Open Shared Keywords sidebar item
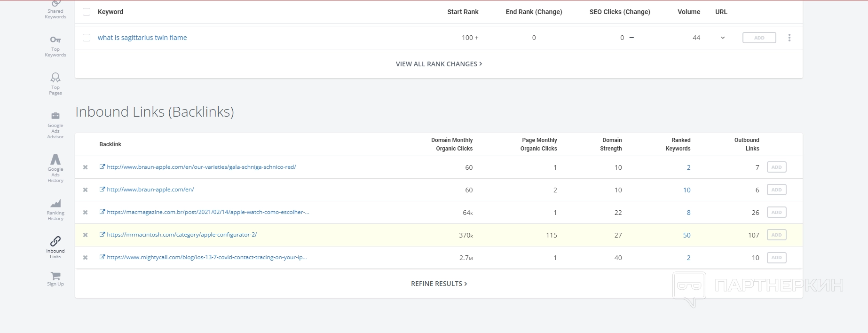Screen dimensions: 868x333 click(x=55, y=10)
